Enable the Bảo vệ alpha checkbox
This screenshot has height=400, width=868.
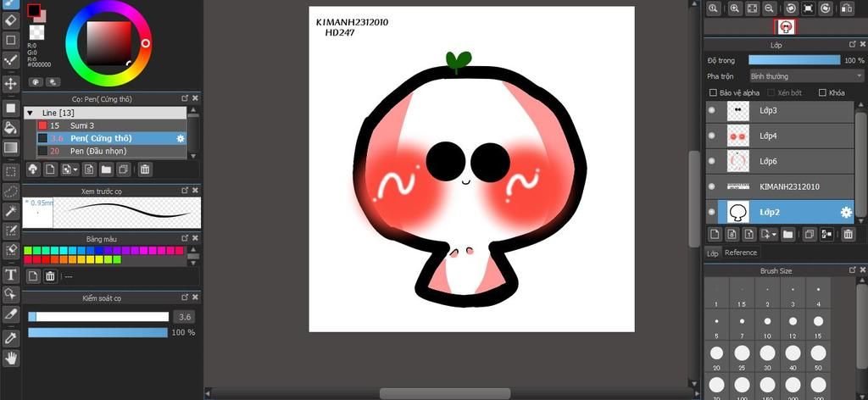pos(713,93)
